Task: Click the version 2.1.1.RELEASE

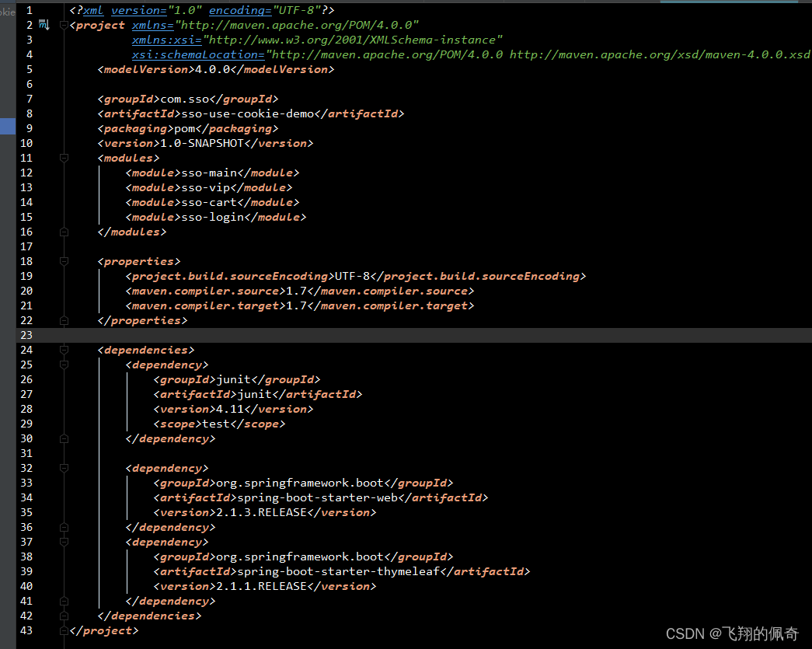Action: coord(262,586)
